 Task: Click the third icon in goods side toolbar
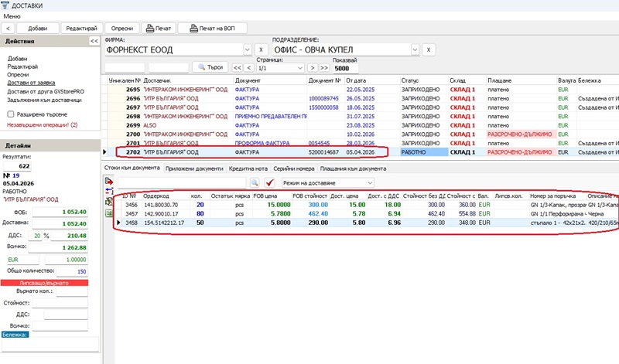pyautogui.click(x=108, y=200)
